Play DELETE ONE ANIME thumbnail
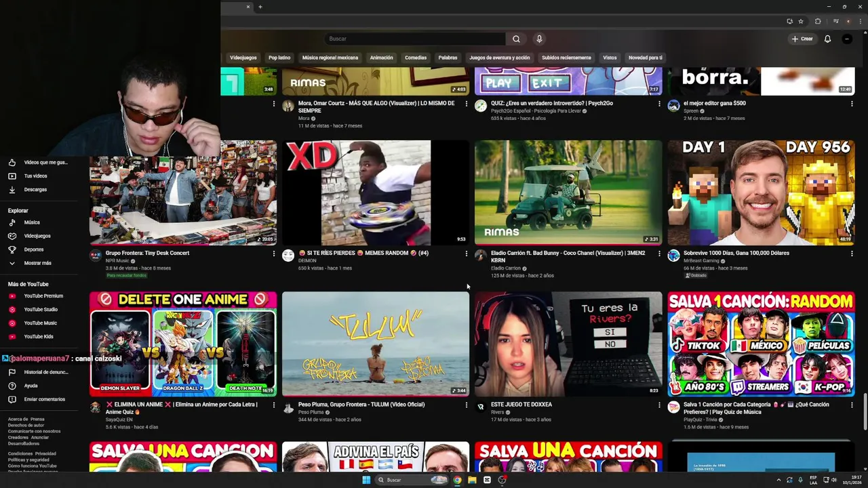 183,344
